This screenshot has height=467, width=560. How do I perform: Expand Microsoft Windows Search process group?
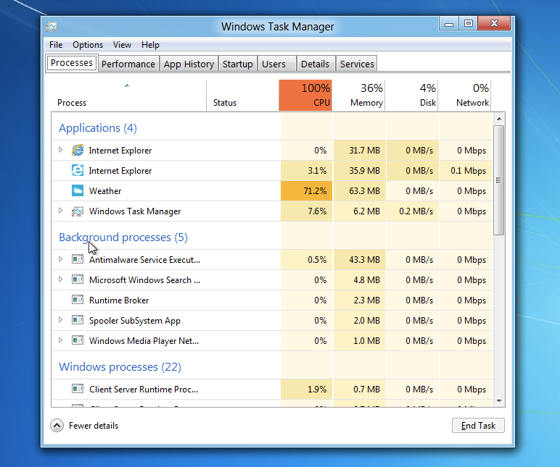coord(60,279)
